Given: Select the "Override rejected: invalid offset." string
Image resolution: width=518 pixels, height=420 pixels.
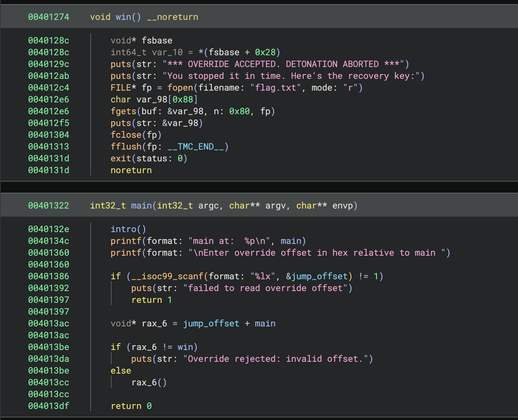Looking at the screenshot, I should pos(278,359).
